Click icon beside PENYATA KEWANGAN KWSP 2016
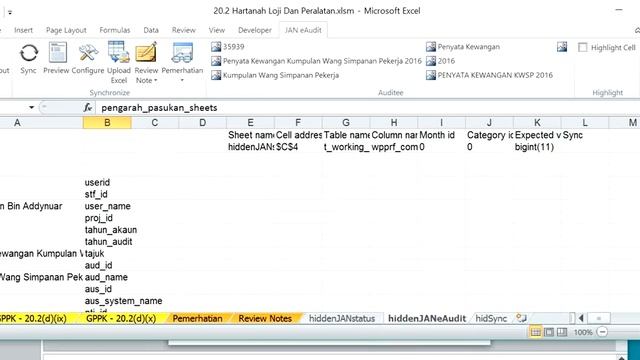 (x=431, y=75)
